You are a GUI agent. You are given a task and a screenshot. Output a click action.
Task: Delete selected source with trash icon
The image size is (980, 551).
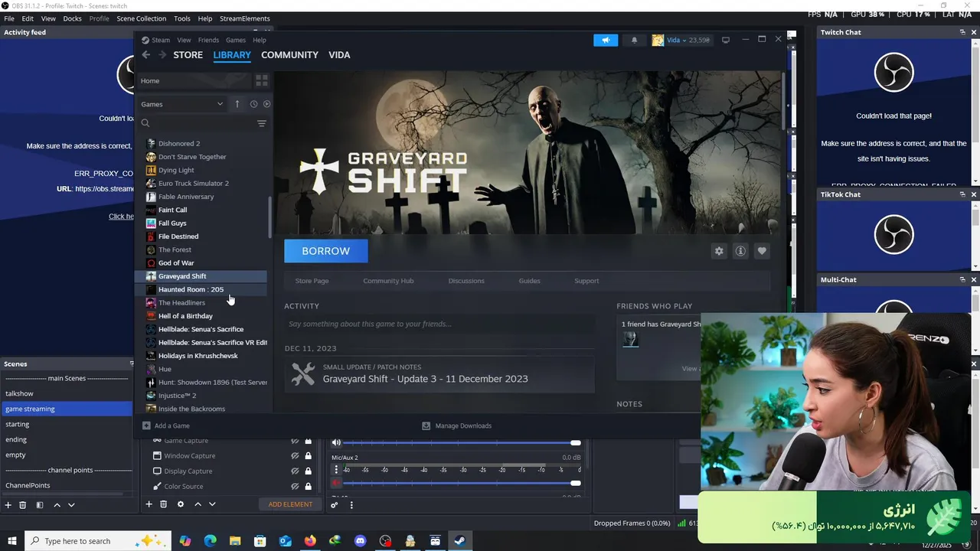[x=163, y=504]
